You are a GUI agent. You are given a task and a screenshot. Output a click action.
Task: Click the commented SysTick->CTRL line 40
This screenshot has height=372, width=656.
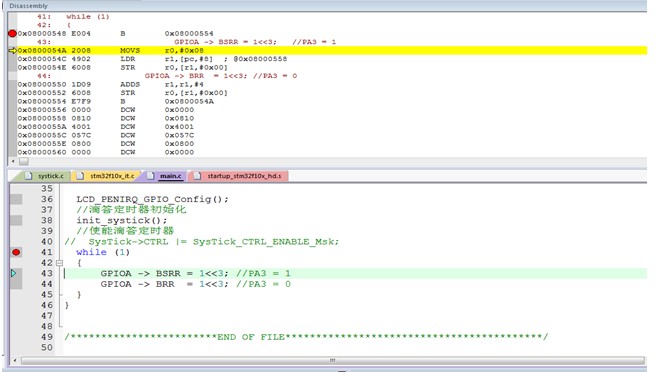click(x=202, y=242)
